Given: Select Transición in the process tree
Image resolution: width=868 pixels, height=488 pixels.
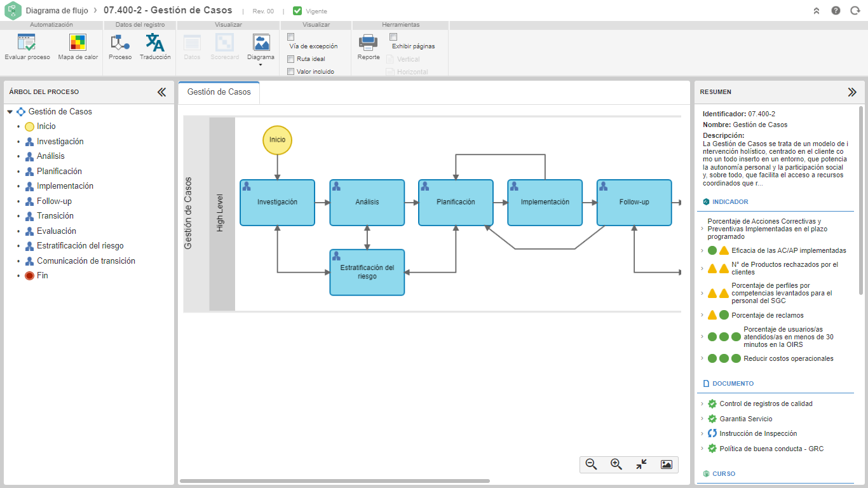Looking at the screenshot, I should click(x=55, y=216).
